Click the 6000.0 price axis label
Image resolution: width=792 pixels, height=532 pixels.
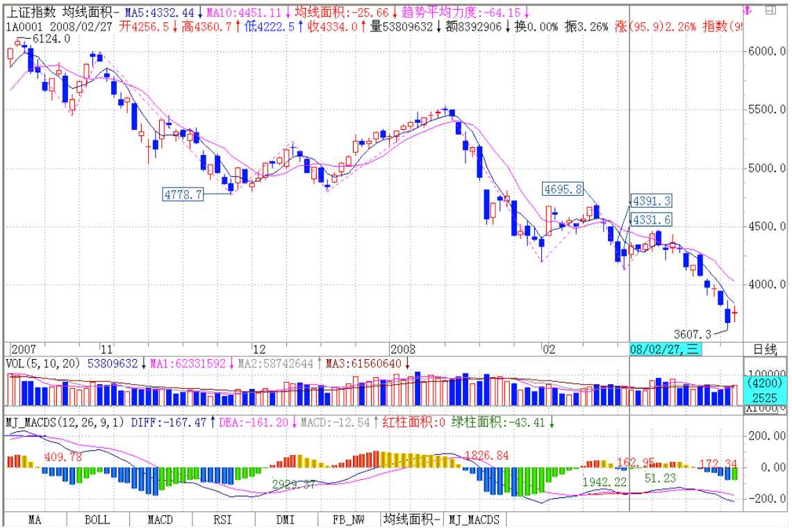[767, 51]
